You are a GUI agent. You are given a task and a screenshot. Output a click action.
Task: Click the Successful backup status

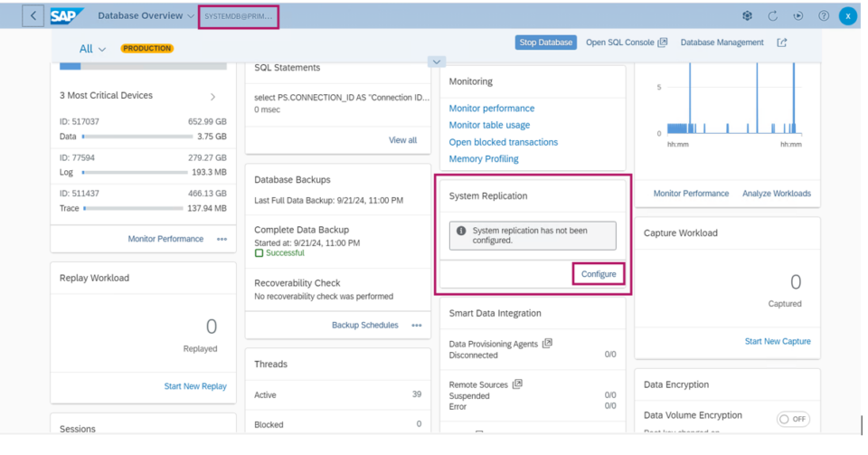point(279,253)
